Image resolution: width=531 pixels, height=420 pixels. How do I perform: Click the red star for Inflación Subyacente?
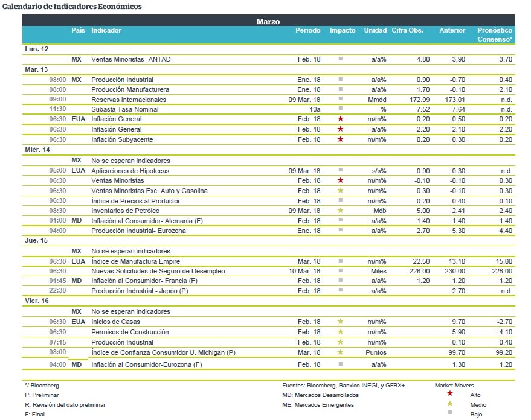(x=340, y=139)
